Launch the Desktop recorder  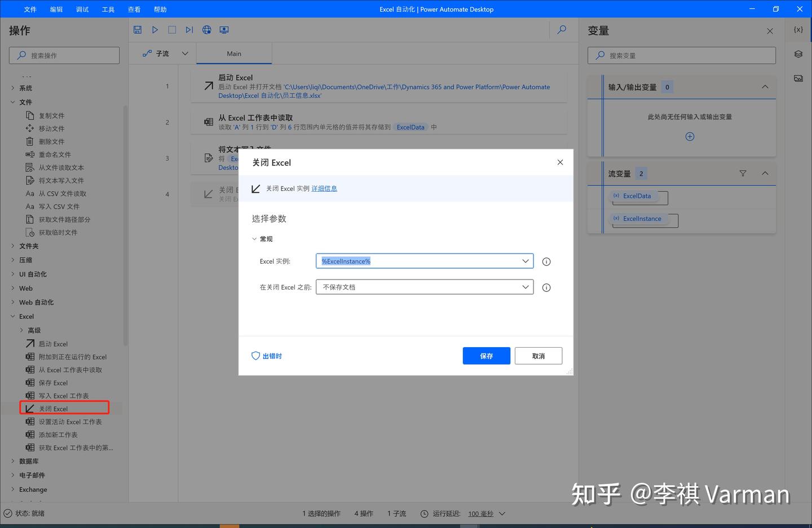(x=224, y=29)
